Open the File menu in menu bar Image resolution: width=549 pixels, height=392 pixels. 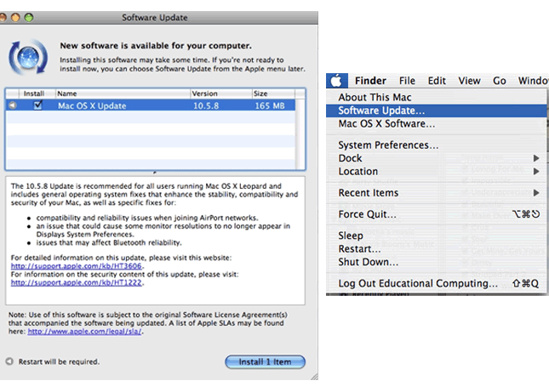(x=407, y=81)
